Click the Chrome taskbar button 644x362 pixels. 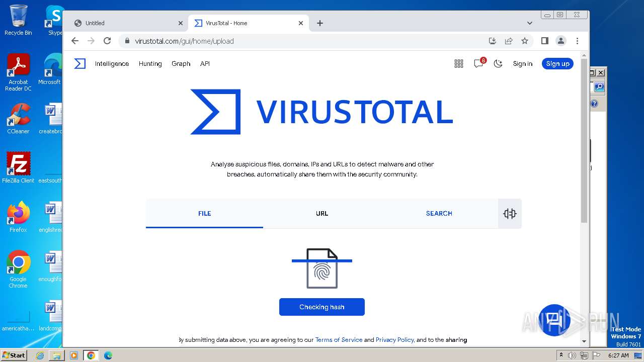click(x=91, y=355)
